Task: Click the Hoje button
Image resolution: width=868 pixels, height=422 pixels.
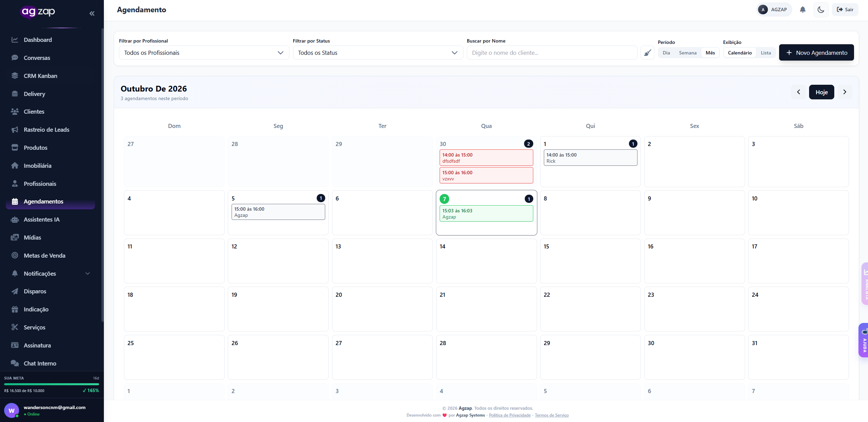Action: pos(822,92)
